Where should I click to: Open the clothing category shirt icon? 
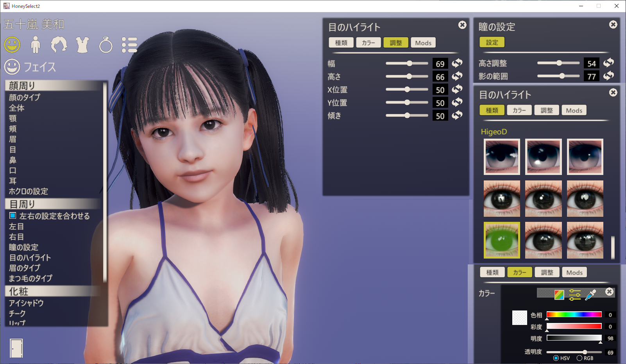pyautogui.click(x=82, y=45)
